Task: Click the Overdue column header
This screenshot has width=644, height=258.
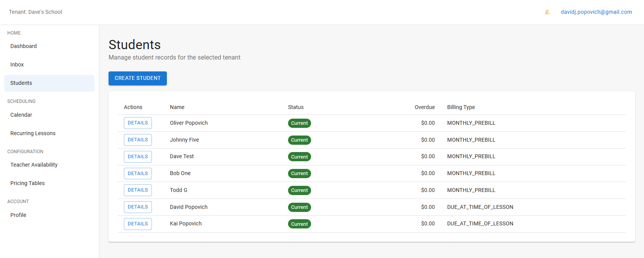Action: tap(425, 107)
